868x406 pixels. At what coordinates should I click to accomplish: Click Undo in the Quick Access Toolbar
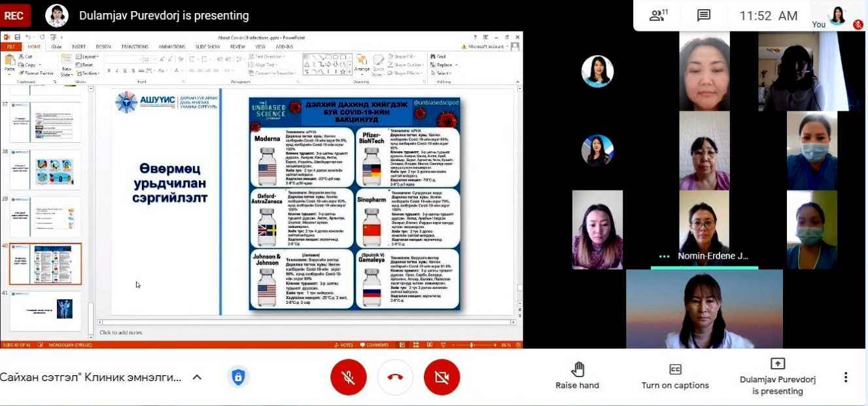[x=27, y=37]
